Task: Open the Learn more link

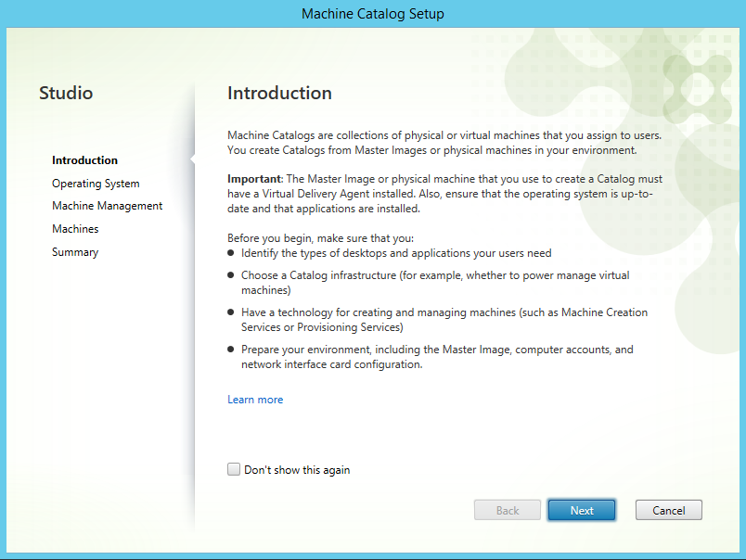Action: pyautogui.click(x=255, y=400)
